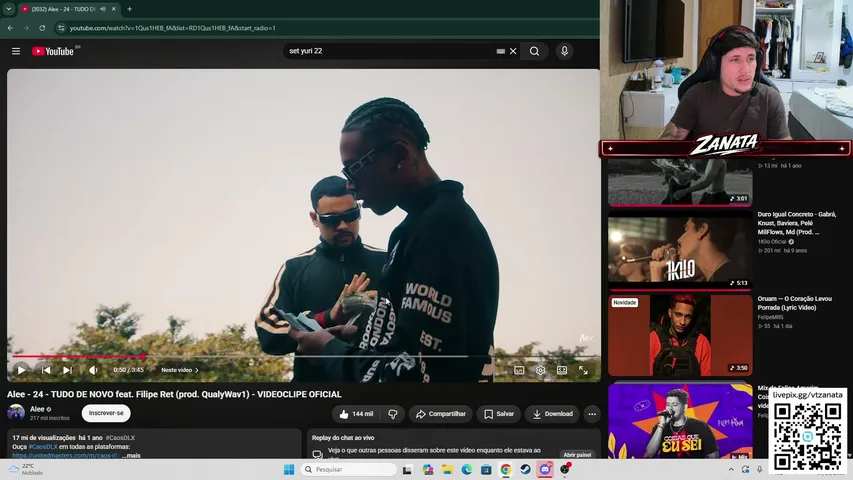Open Alee's channel avatar
Screen dimensions: 853x480
[16, 413]
